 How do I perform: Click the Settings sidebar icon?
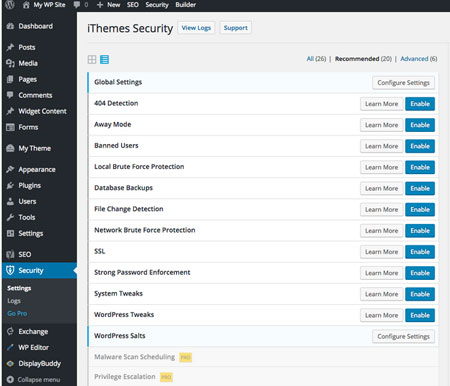[x=10, y=233]
